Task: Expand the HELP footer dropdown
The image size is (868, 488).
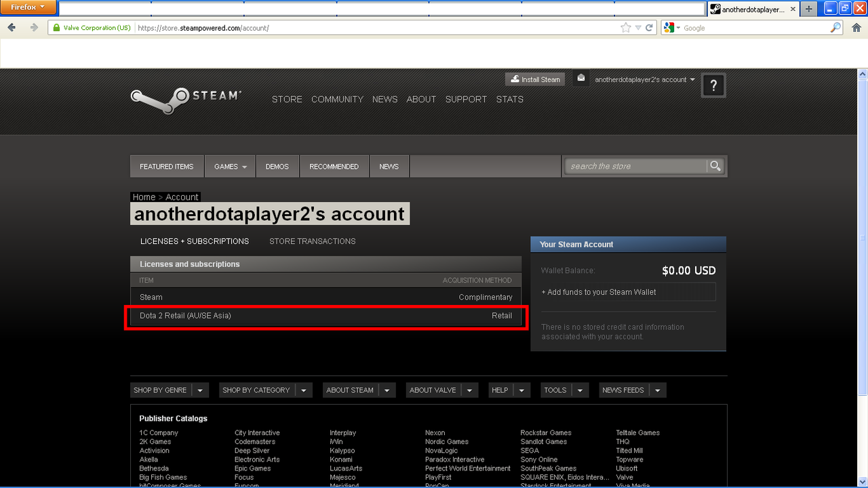Action: 509,390
